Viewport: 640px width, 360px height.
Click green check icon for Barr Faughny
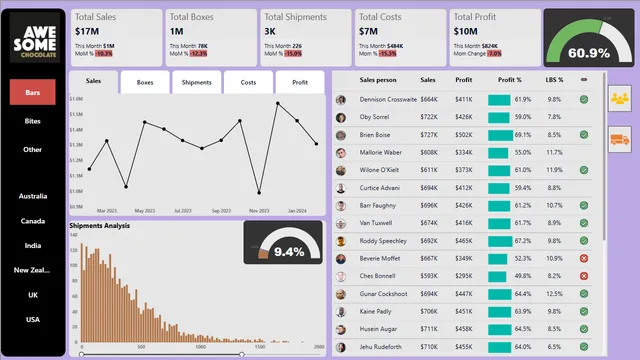pos(584,205)
